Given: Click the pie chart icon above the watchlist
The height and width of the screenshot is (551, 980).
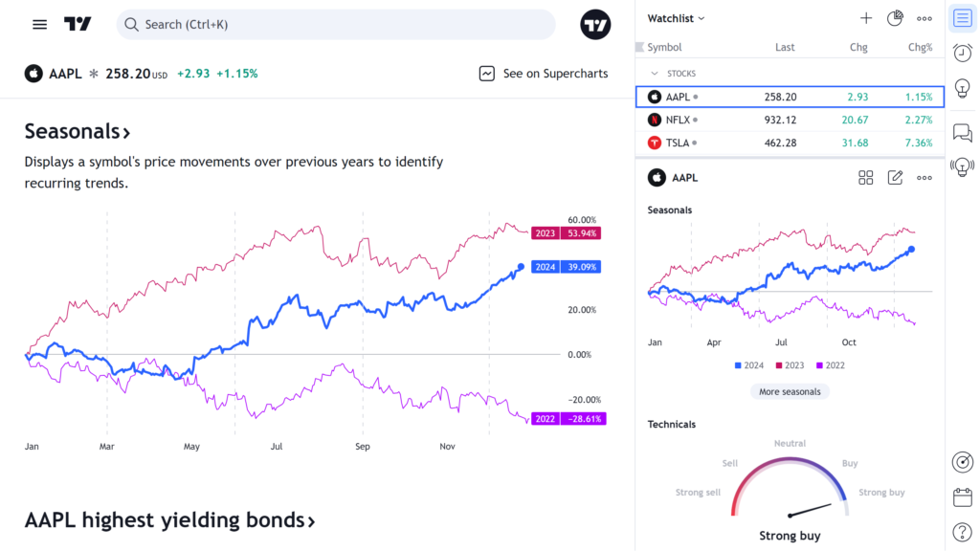Looking at the screenshot, I should click(x=894, y=18).
